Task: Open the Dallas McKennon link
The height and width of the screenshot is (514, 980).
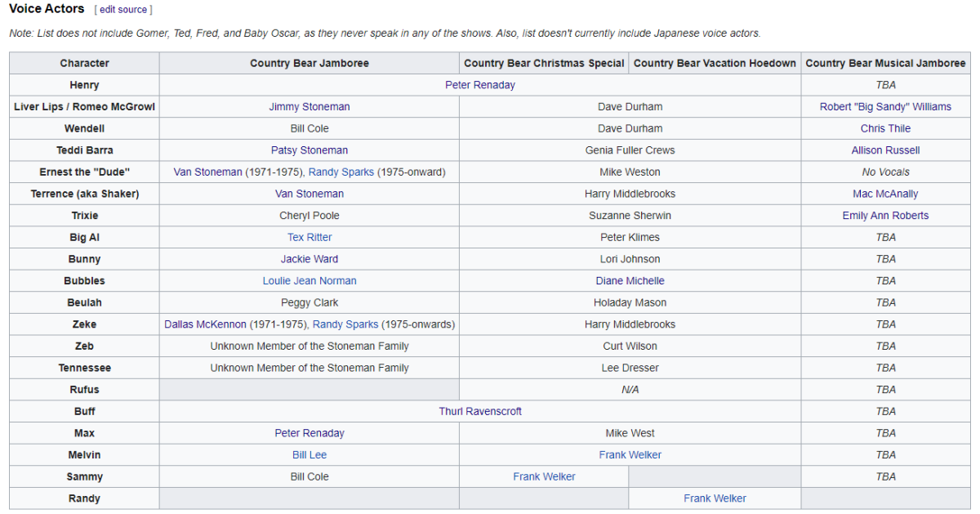Action: (205, 324)
